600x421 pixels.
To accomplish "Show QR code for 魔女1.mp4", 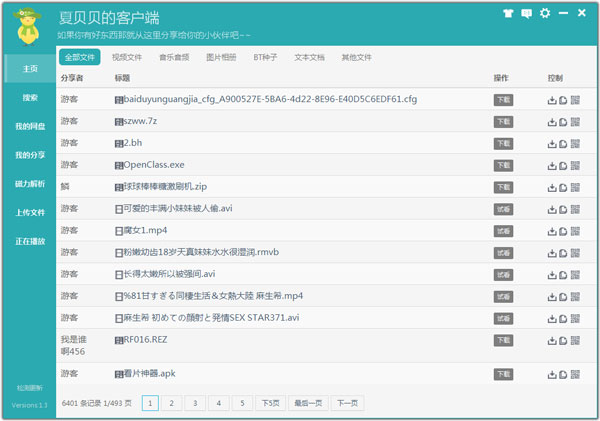I will tap(575, 231).
